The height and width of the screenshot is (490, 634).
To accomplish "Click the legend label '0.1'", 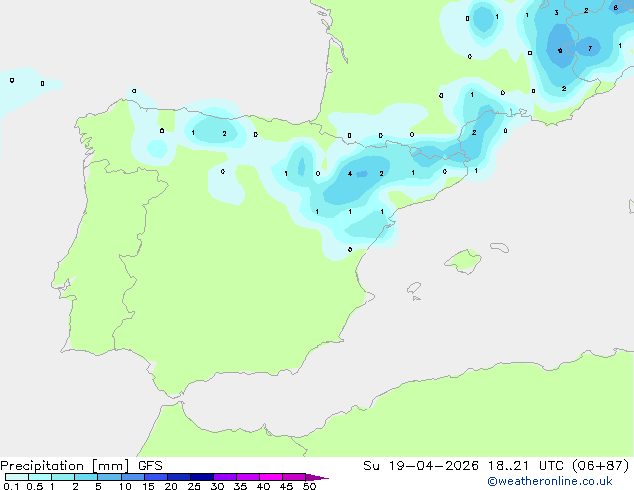I will [x=11, y=486].
